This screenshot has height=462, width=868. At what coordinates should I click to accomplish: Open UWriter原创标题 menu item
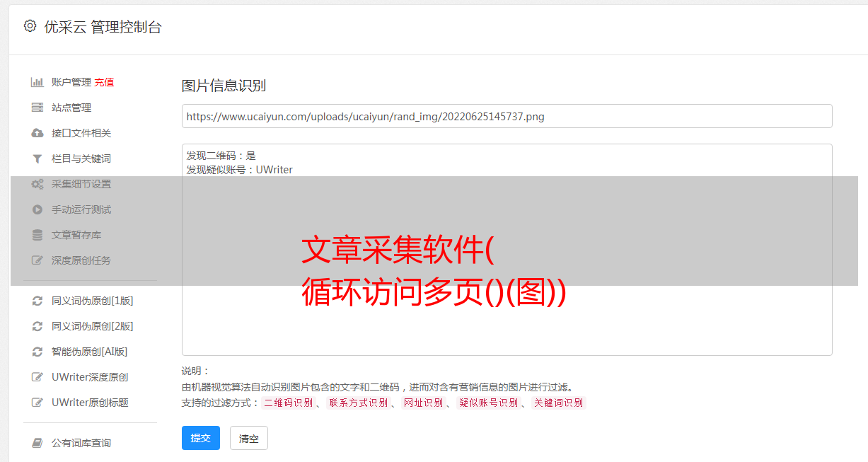click(90, 403)
